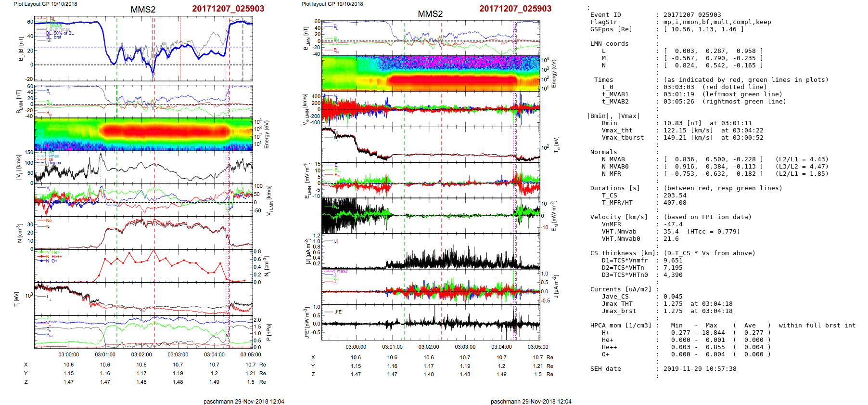Click the FlagStr value 'mp,i,nmon,bf,mult,compl,keep'
The width and height of the screenshot is (868, 405).
717,22
